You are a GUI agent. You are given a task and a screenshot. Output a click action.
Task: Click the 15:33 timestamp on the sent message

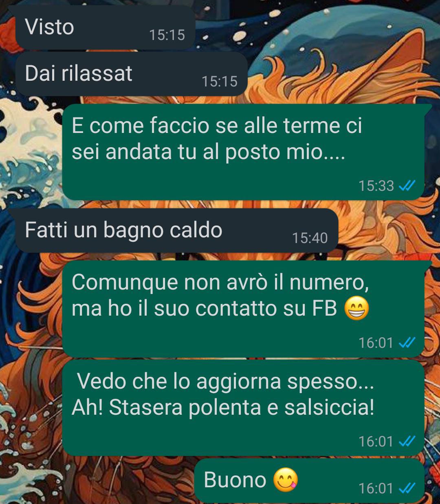click(x=376, y=186)
